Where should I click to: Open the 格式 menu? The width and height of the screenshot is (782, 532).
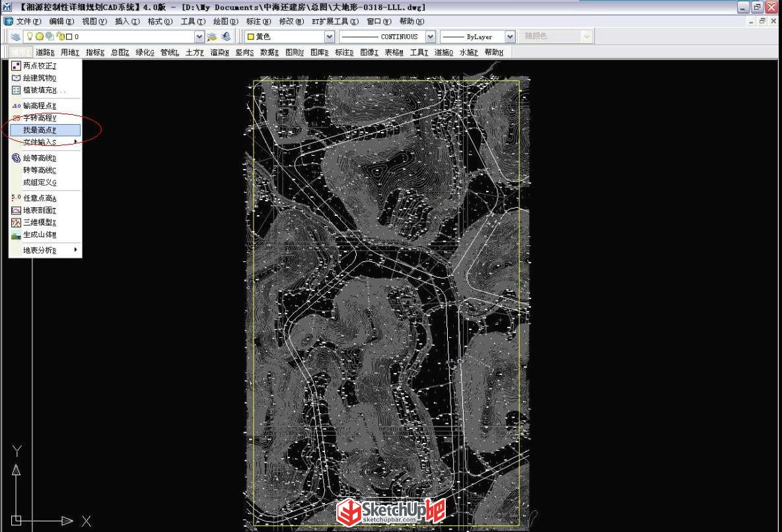coord(160,21)
